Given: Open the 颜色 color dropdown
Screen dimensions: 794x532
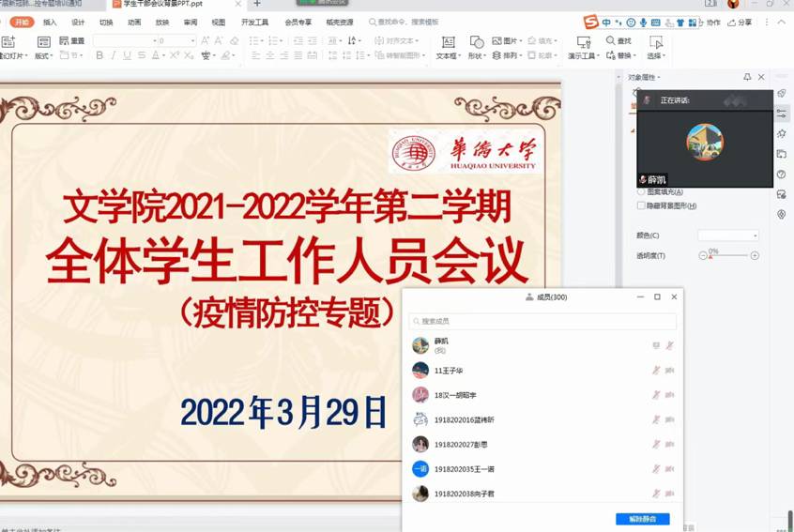Looking at the screenshot, I should tap(727, 236).
